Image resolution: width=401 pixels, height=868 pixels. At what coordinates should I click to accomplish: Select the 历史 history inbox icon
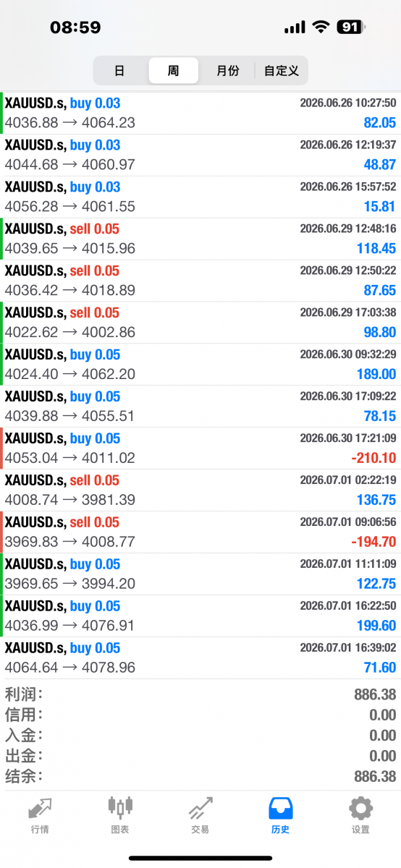tap(280, 807)
